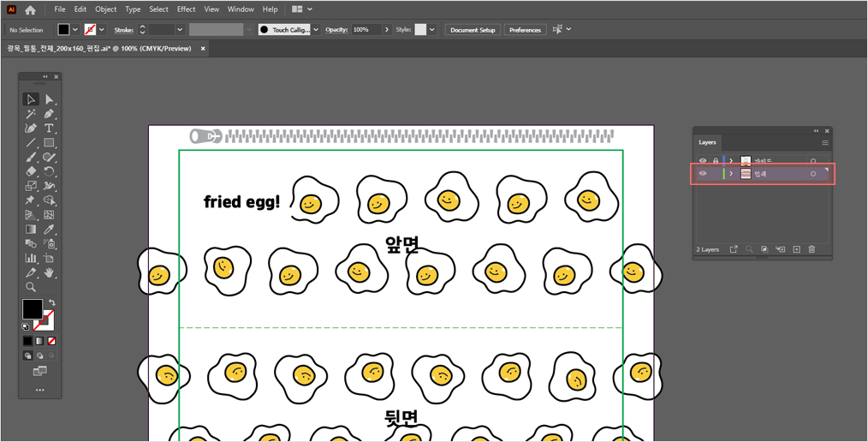
Task: Open the Object menu
Action: point(106,9)
